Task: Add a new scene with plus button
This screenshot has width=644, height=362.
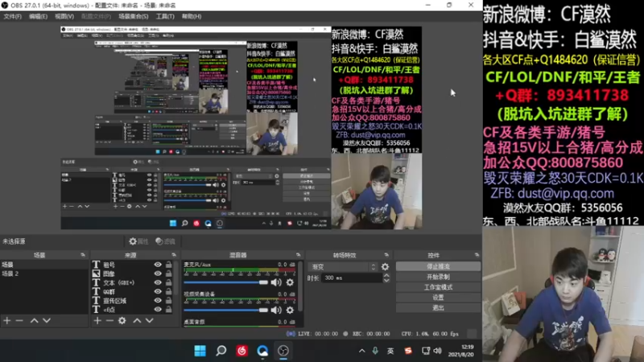Action: pyautogui.click(x=7, y=320)
